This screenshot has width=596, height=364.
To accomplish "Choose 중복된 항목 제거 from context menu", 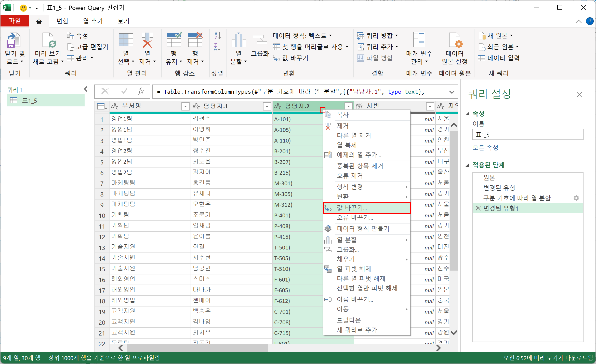I will coord(367,166).
